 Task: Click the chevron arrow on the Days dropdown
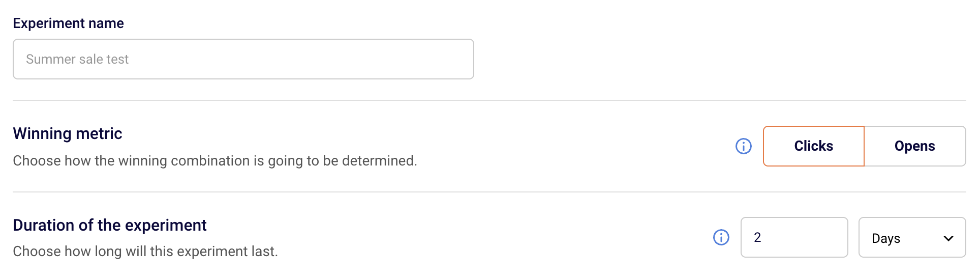(948, 238)
